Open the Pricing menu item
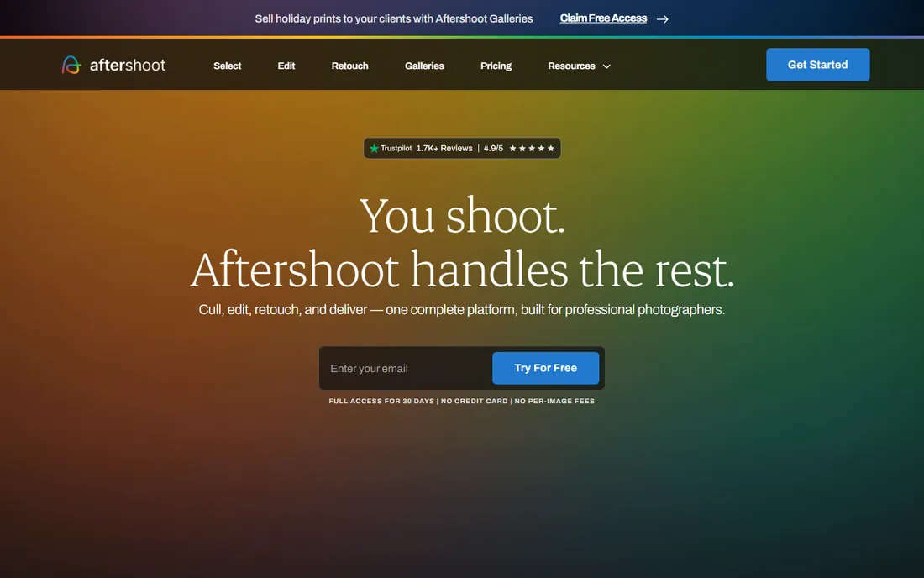 pyautogui.click(x=496, y=66)
